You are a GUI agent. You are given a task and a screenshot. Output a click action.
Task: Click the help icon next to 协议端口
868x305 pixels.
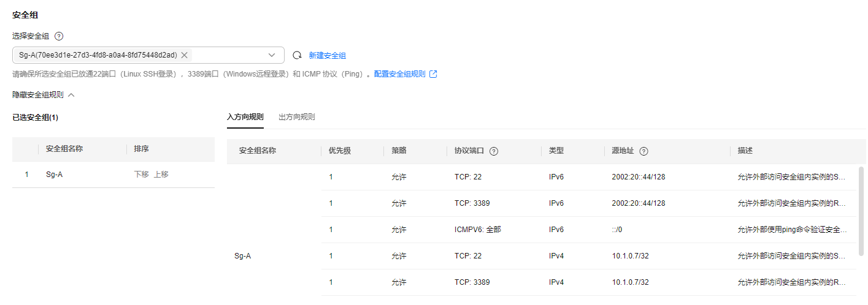point(493,151)
